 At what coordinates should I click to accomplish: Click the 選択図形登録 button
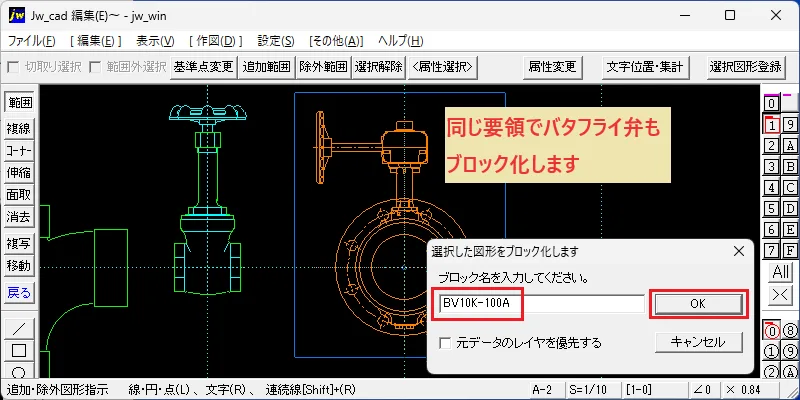[x=745, y=67]
